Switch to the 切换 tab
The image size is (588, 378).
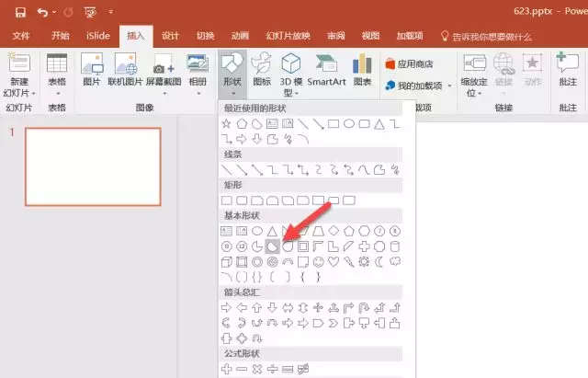[x=205, y=36]
